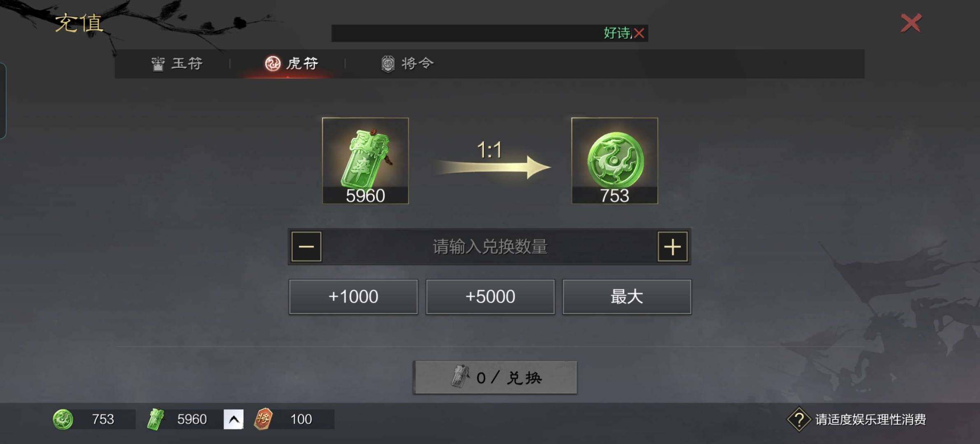Image resolution: width=980 pixels, height=444 pixels.
Task: Set exchange amount to 最大
Action: pyautogui.click(x=627, y=297)
